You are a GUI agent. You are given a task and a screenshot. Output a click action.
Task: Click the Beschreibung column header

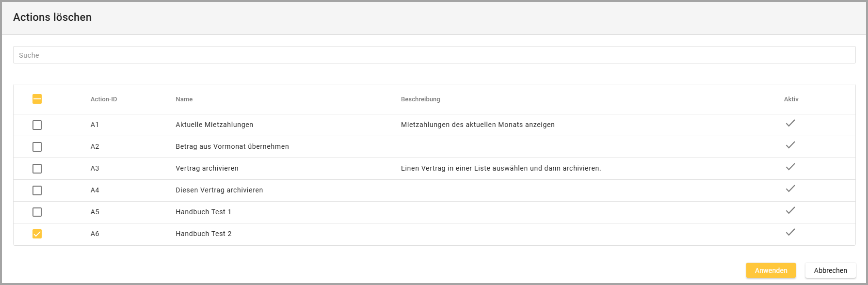tap(420, 99)
